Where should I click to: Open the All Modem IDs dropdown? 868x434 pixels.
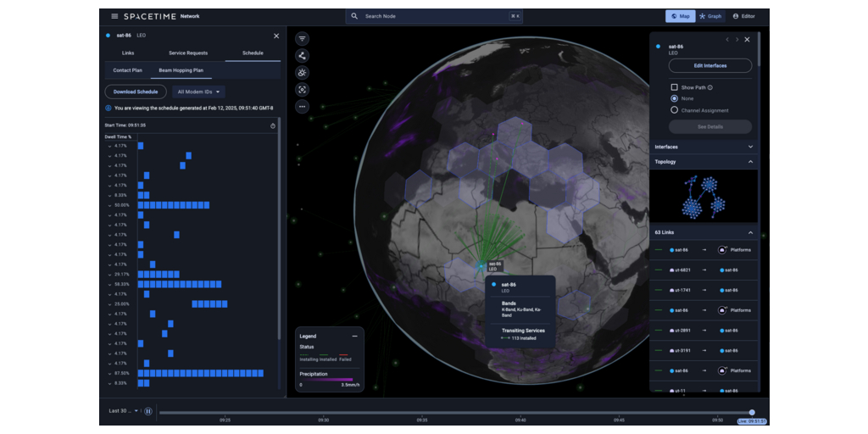point(198,92)
